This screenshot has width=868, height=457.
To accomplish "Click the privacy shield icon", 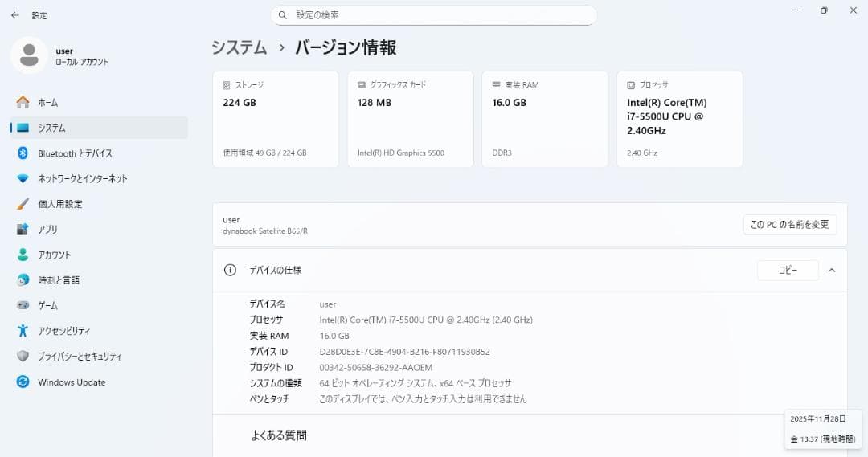I will point(23,357).
